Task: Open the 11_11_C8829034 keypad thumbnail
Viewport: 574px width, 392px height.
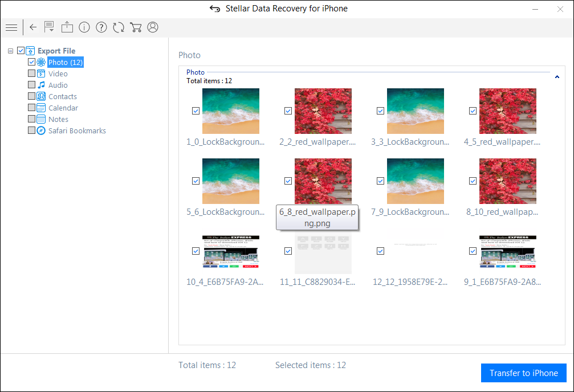Action: (x=323, y=252)
